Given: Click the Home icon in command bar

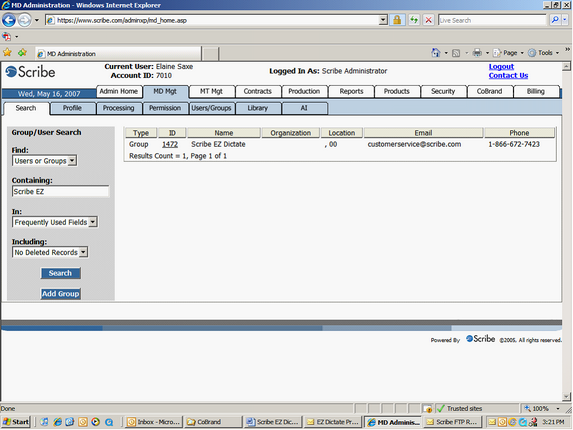Looking at the screenshot, I should pyautogui.click(x=436, y=53).
